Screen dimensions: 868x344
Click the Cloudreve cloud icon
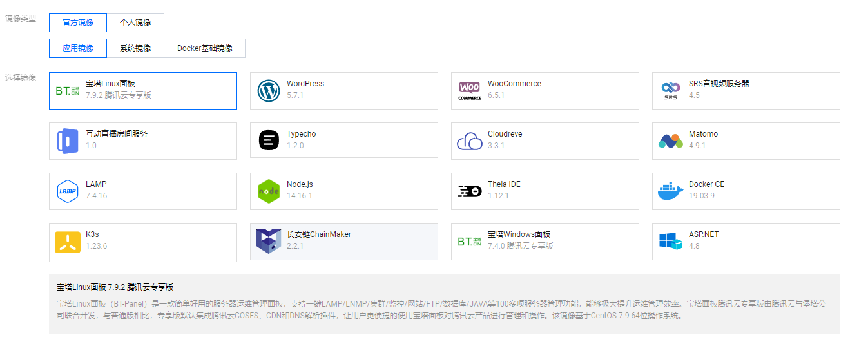[x=470, y=141]
